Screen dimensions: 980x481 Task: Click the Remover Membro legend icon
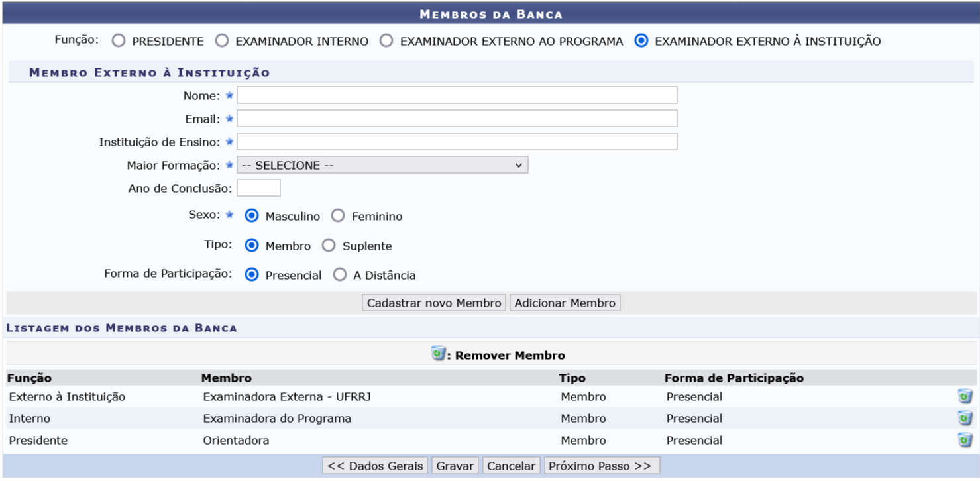click(x=438, y=353)
